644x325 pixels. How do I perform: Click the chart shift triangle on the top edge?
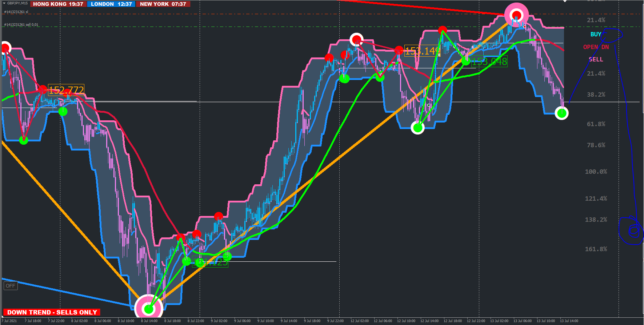pyautogui.click(x=565, y=1)
